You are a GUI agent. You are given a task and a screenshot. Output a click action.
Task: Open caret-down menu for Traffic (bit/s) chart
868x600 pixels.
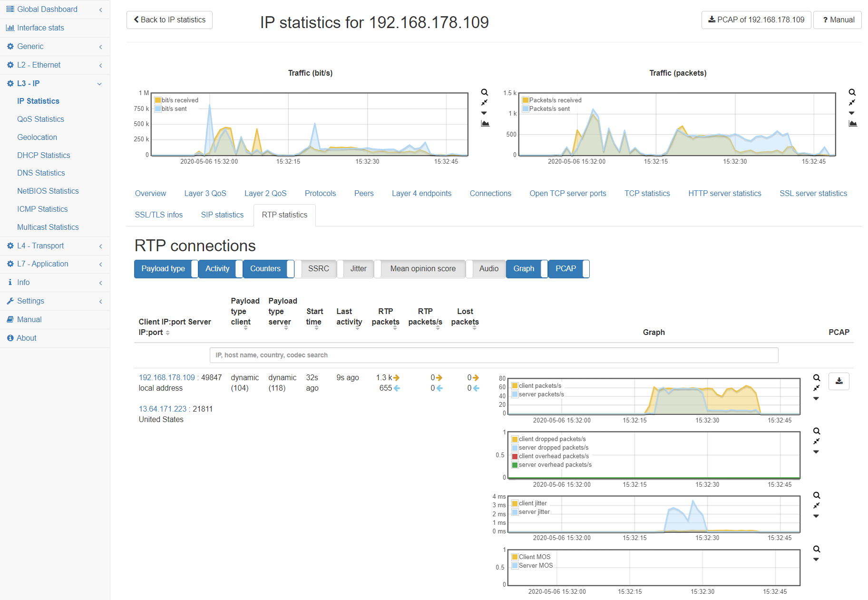[484, 113]
